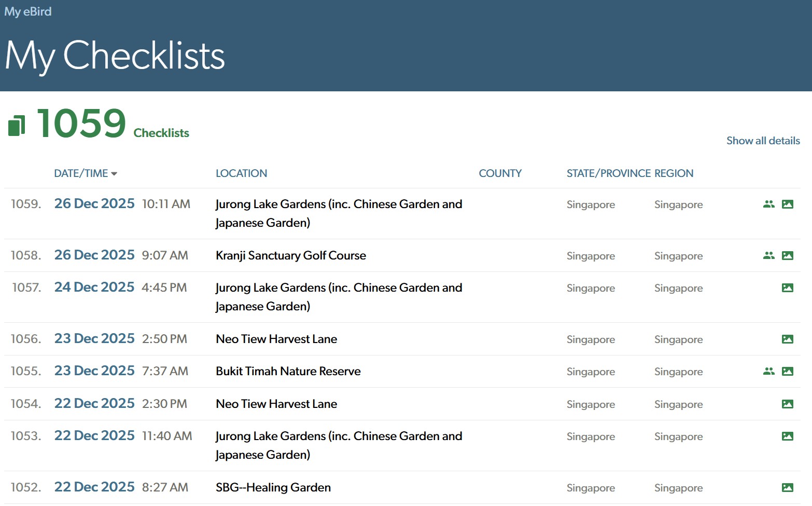Click the shared icon for Bukit Timah checklist

[x=768, y=371]
